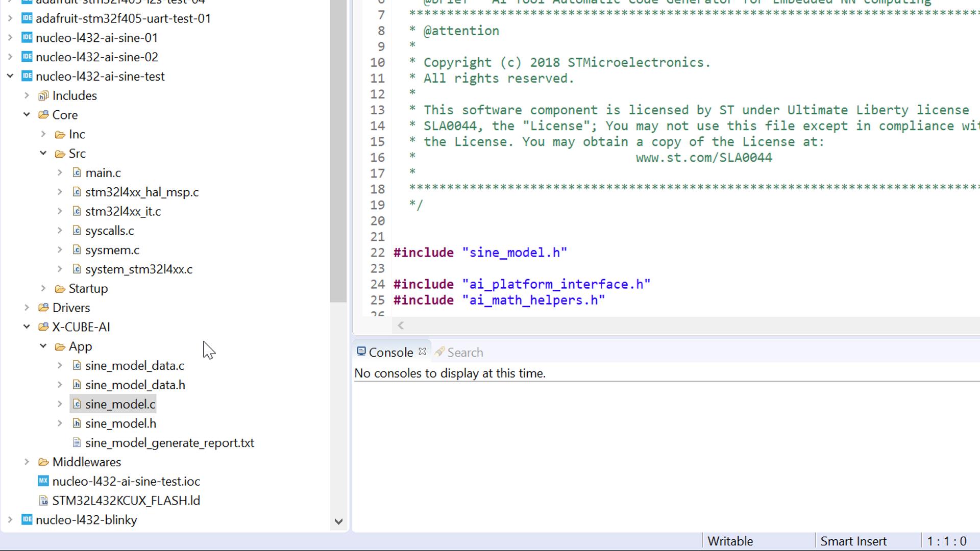Expand the Middlewares folder
This screenshot has height=551, width=980.
(27, 462)
